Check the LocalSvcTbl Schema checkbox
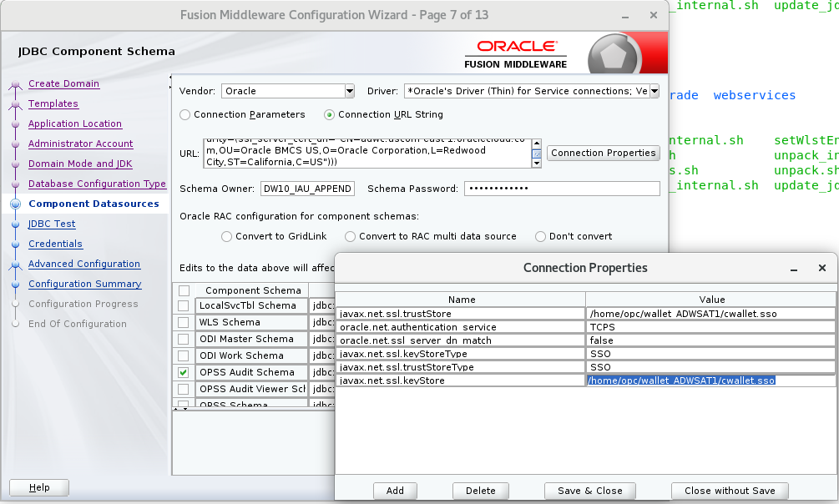 pos(184,305)
